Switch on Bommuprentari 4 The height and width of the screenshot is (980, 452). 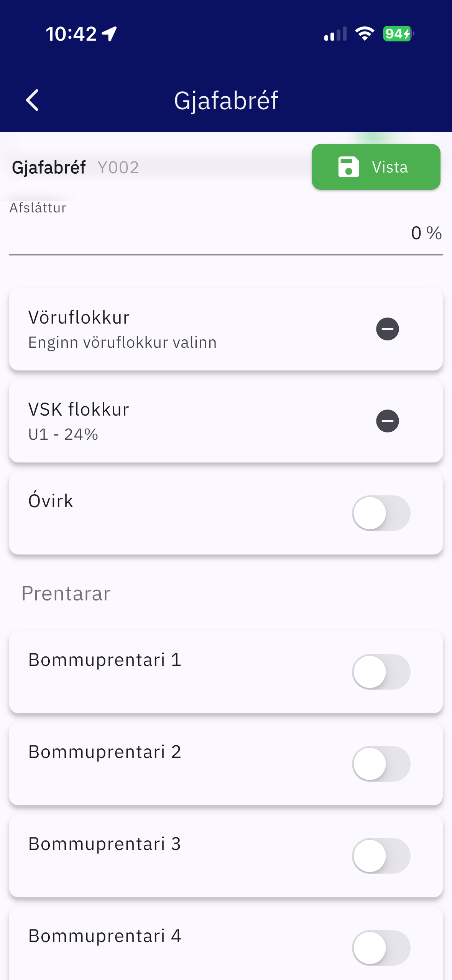[381, 948]
